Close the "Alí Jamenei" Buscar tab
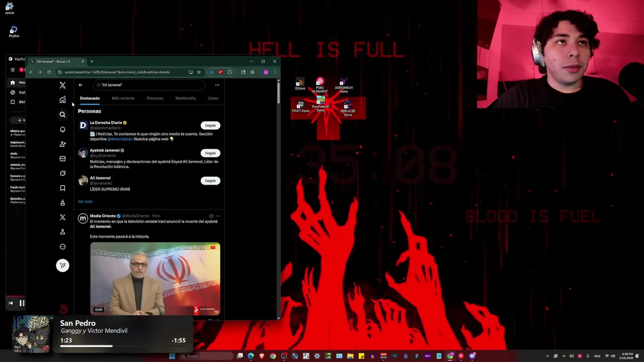The height and width of the screenshot is (362, 644). point(83,61)
